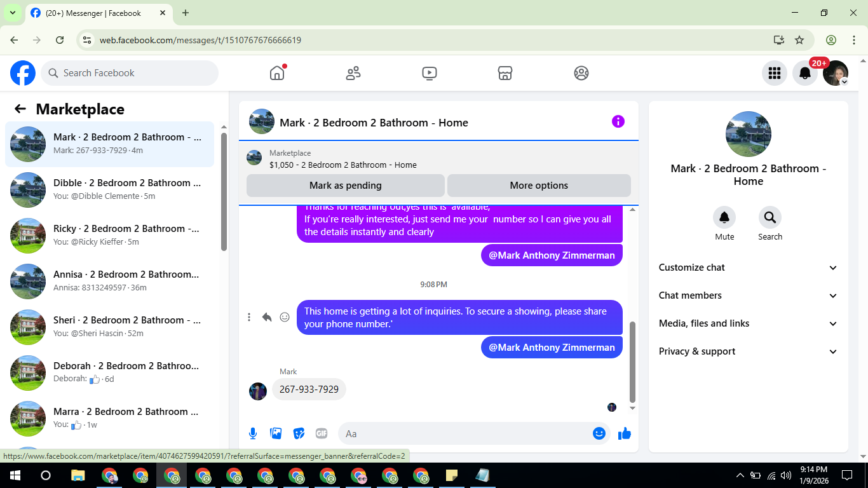Send a voice clip microphone icon
868x488 pixels.
tap(253, 433)
